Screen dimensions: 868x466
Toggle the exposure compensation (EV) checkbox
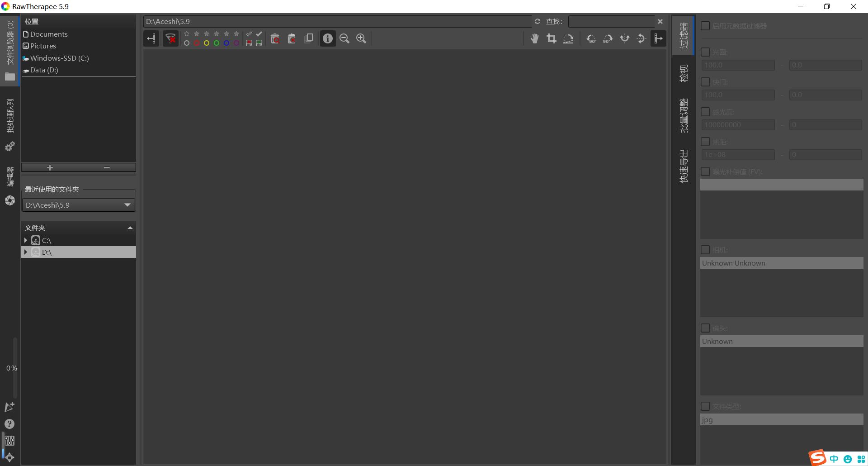coord(705,171)
